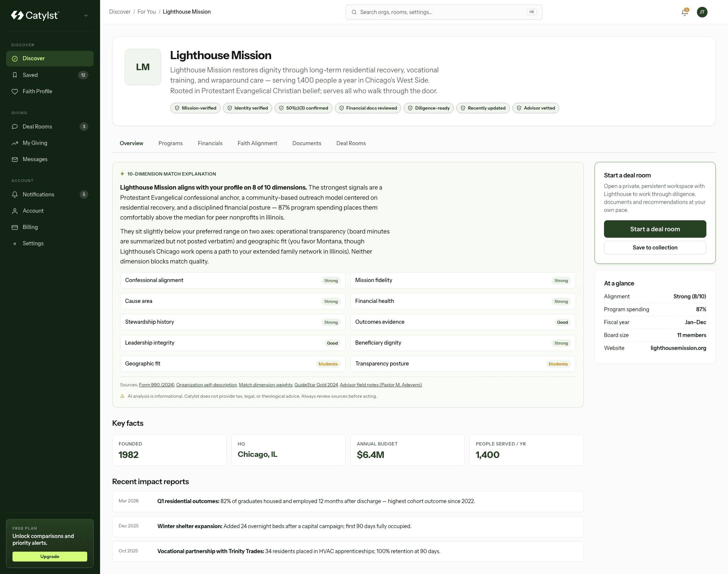The height and width of the screenshot is (574, 728).
Task: Click the Upgrade button
Action: click(x=50, y=557)
